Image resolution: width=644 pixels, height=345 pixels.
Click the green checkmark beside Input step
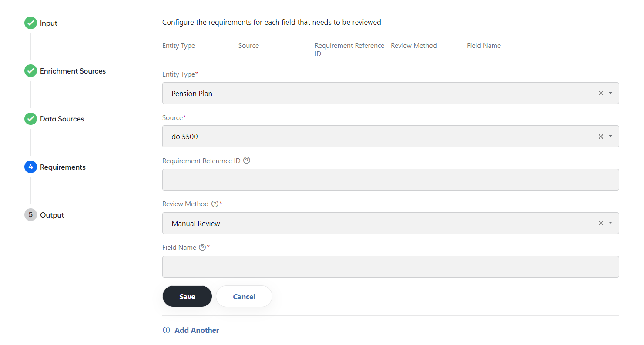tap(30, 23)
